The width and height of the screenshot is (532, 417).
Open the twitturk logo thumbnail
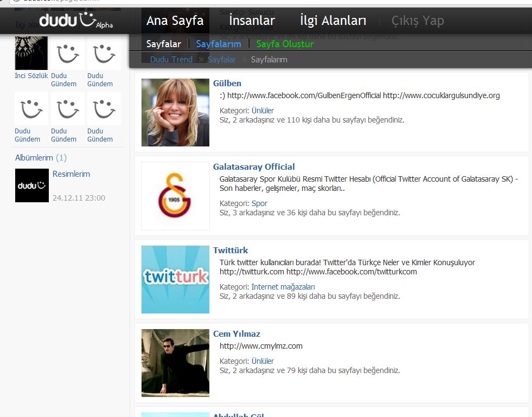point(175,279)
